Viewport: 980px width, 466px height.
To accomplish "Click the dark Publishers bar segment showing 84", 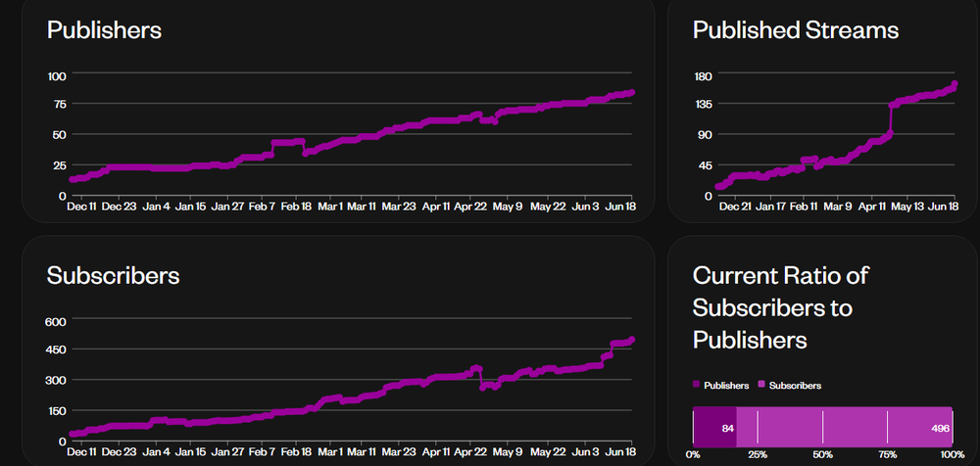I will pyautogui.click(x=715, y=428).
